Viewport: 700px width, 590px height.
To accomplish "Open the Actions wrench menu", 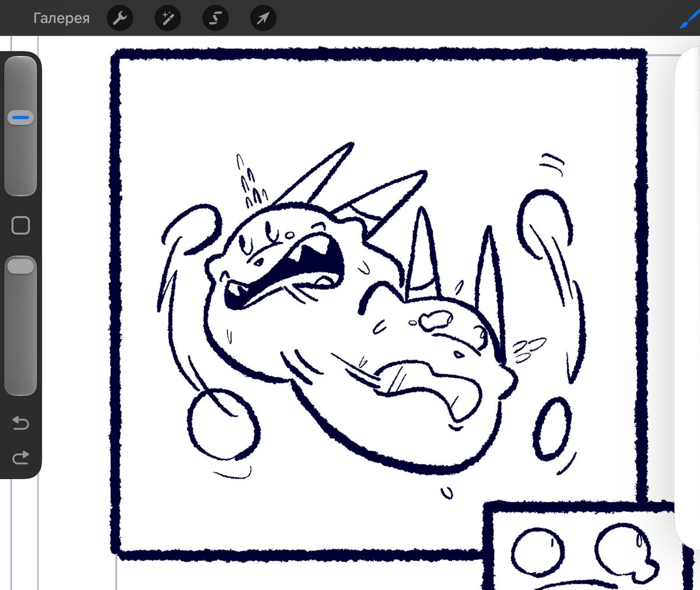I will [x=120, y=19].
